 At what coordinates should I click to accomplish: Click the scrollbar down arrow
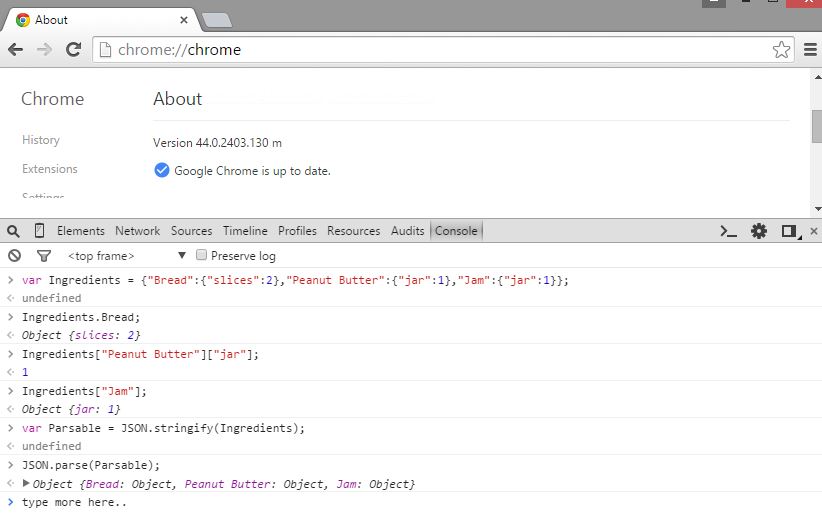coord(817,209)
